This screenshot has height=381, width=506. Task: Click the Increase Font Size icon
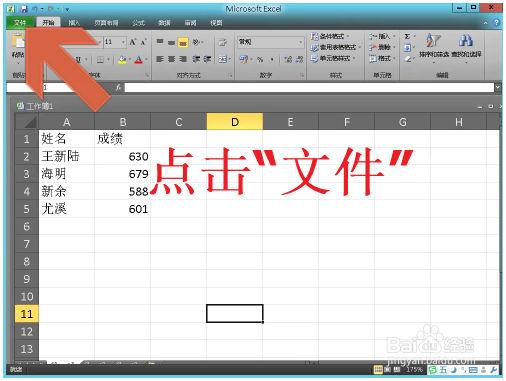pos(133,42)
